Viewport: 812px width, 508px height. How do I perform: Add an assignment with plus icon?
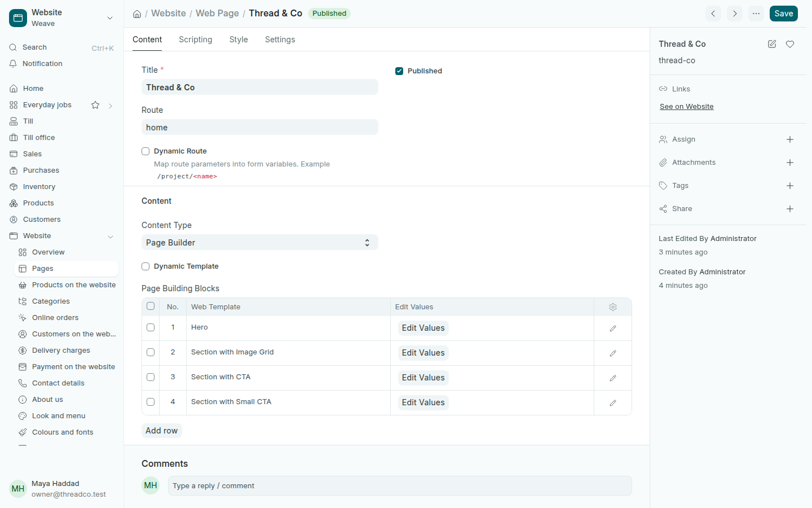coord(790,139)
